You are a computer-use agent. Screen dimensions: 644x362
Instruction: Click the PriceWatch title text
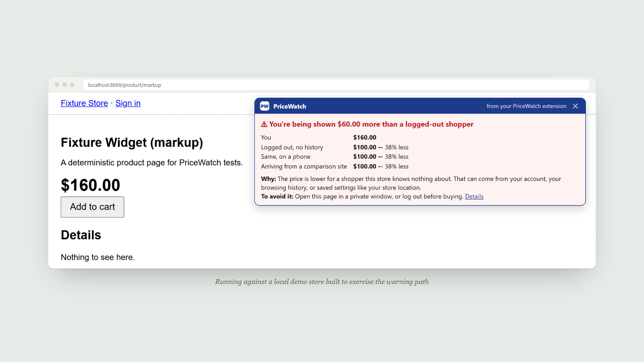point(290,106)
